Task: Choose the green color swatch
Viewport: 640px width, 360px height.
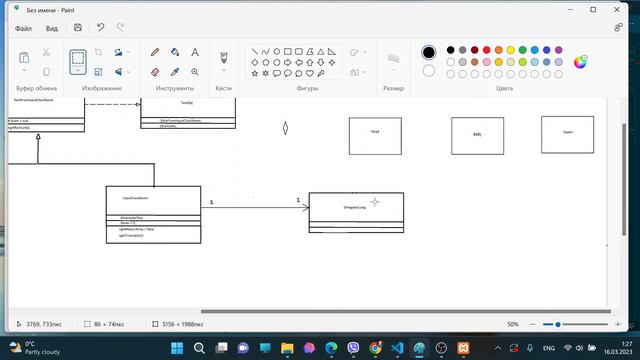Action: 522,50
